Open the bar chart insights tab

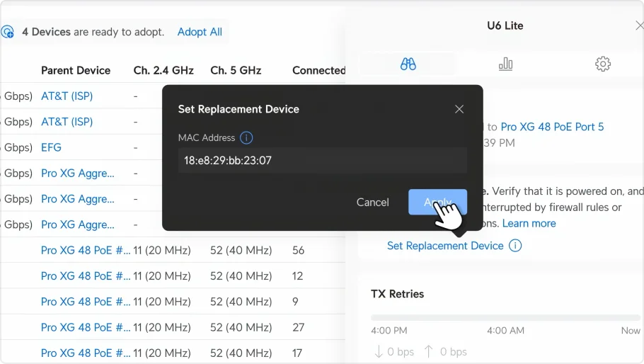pos(505,64)
